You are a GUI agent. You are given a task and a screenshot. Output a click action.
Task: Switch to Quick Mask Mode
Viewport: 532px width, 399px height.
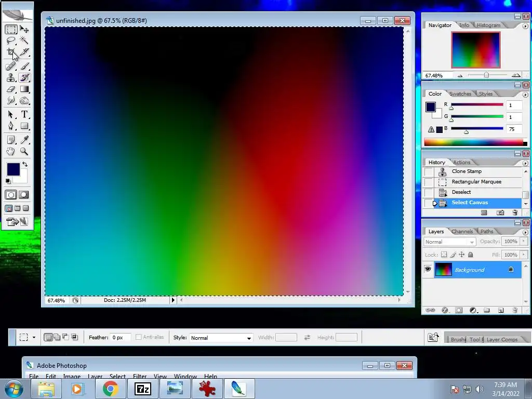24,195
